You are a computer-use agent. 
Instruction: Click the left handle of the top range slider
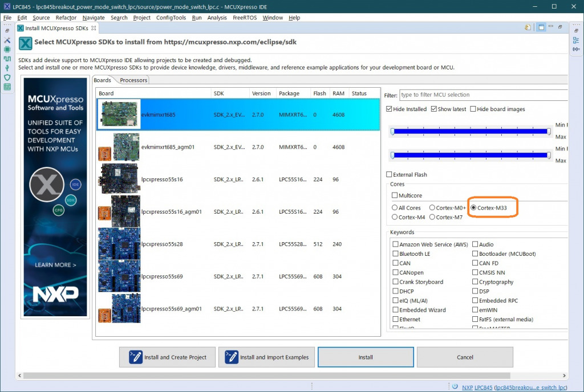392,132
